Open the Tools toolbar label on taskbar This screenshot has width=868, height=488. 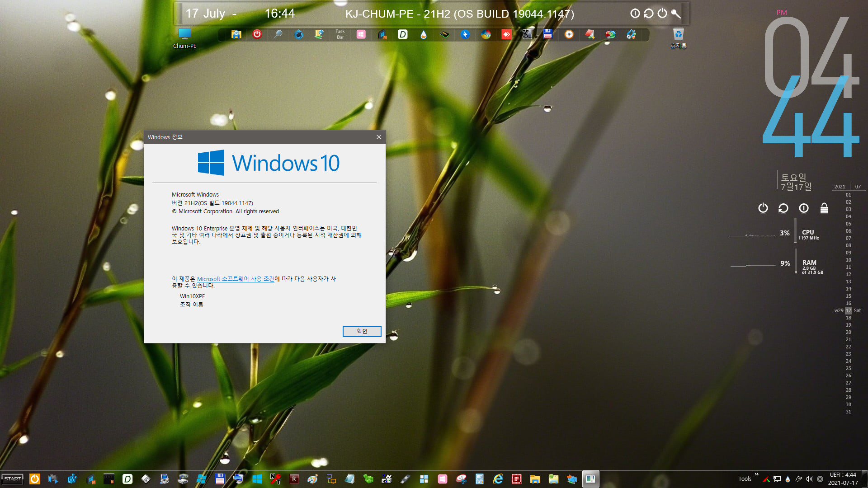point(745,479)
